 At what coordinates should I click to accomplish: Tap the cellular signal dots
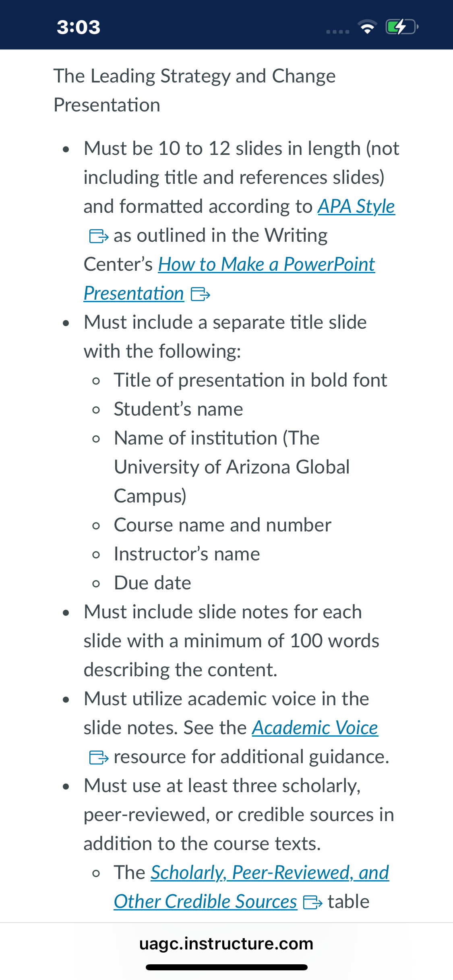click(x=338, y=31)
